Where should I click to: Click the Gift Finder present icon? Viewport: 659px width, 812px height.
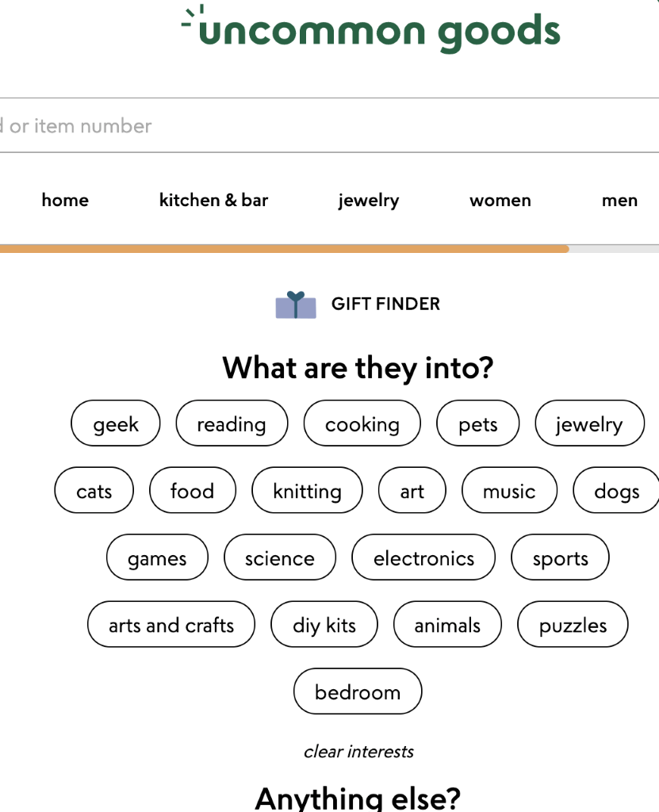click(x=293, y=304)
